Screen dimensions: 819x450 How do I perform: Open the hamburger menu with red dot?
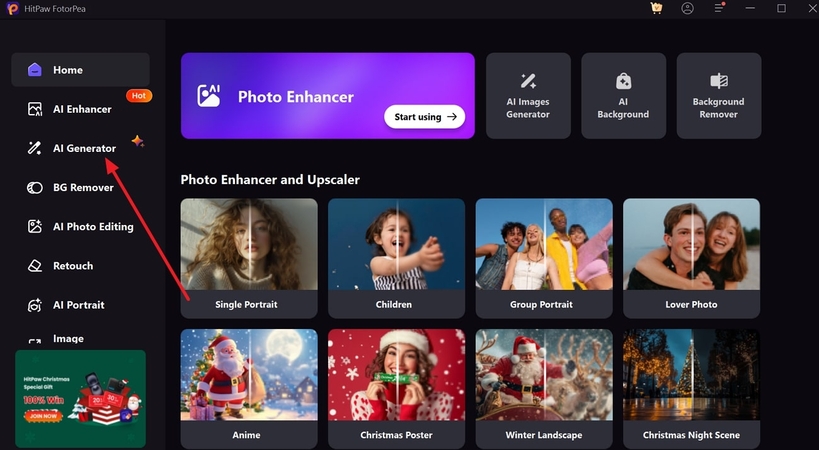[719, 8]
